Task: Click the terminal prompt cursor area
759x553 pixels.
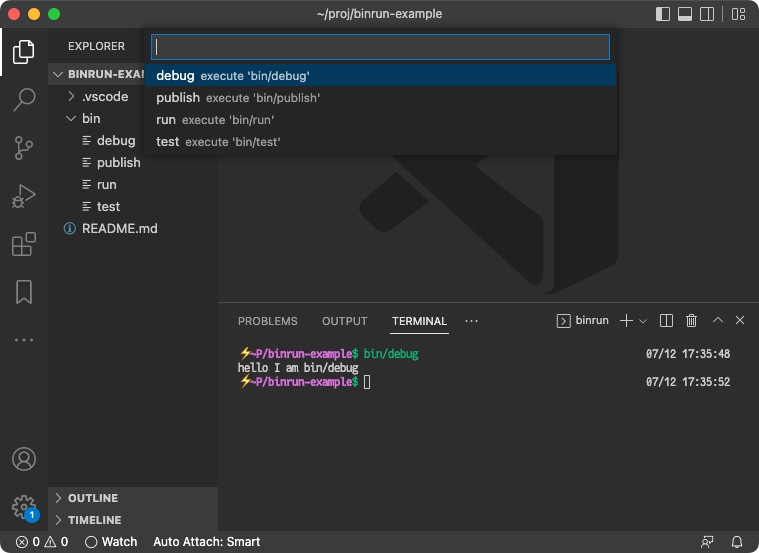Action: tap(367, 382)
